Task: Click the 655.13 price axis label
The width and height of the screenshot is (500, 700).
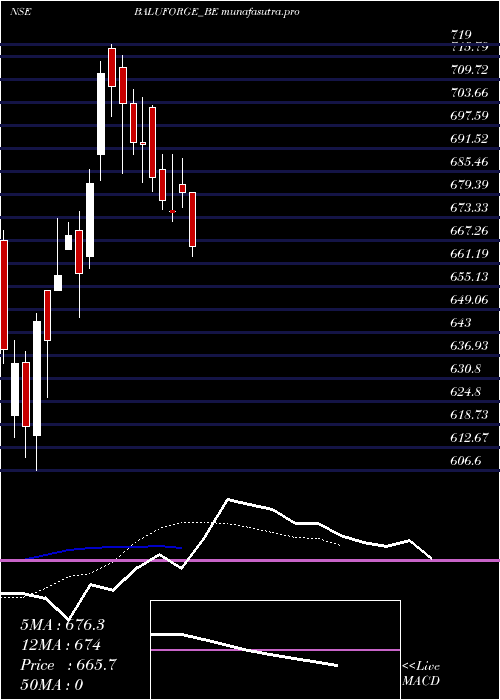Action: pyautogui.click(x=469, y=277)
